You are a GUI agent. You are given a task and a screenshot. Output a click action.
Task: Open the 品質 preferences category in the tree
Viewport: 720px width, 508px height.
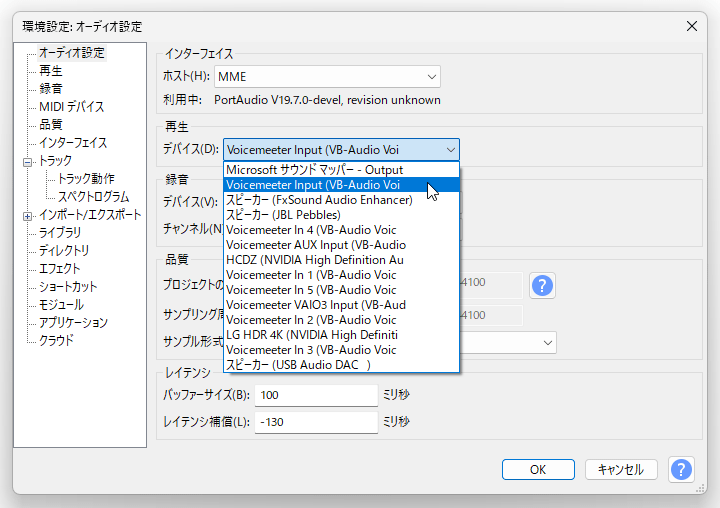click(x=51, y=124)
